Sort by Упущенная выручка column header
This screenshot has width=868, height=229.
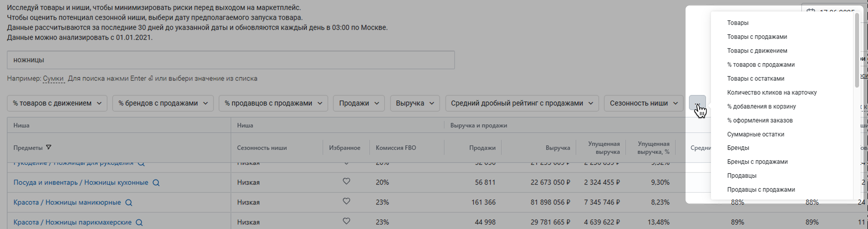pos(604,148)
